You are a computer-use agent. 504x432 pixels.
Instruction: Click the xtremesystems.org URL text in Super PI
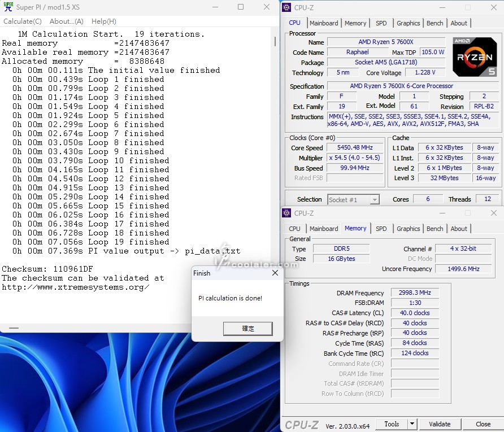(x=76, y=287)
